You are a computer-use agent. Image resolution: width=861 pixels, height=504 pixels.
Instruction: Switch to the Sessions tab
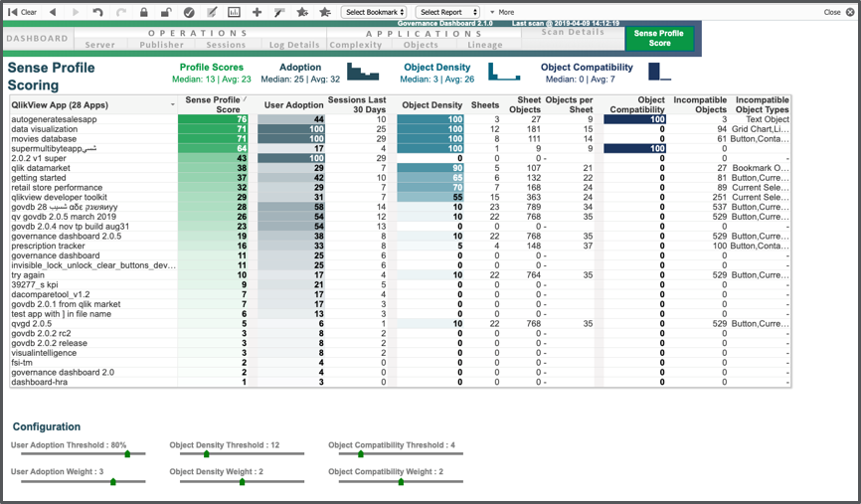coord(226,45)
